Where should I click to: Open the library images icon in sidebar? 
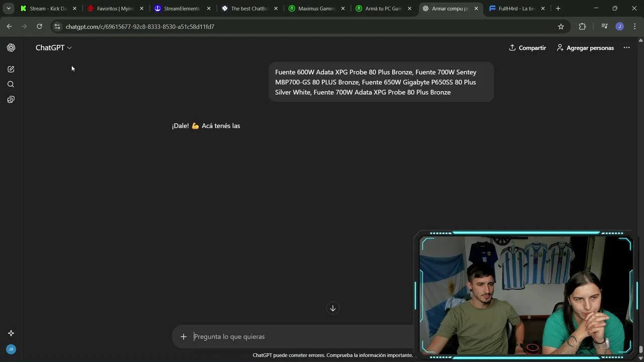[x=11, y=100]
